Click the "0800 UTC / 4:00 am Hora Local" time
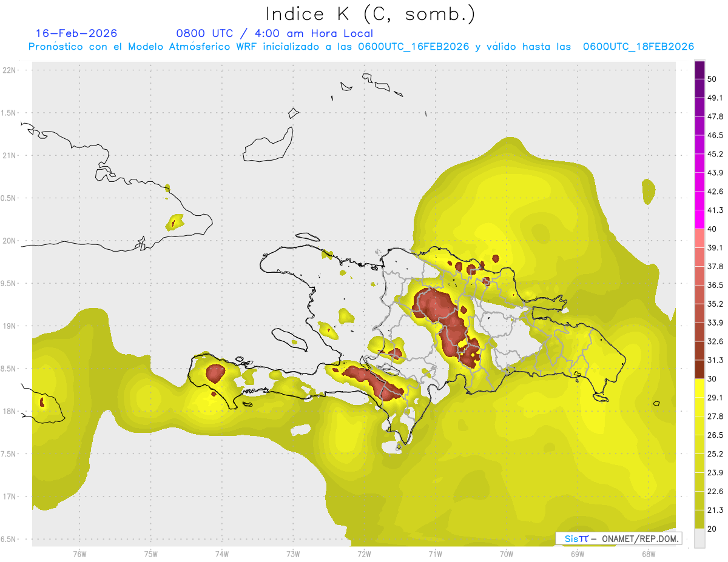Image resolution: width=728 pixels, height=562 pixels. pos(275,33)
